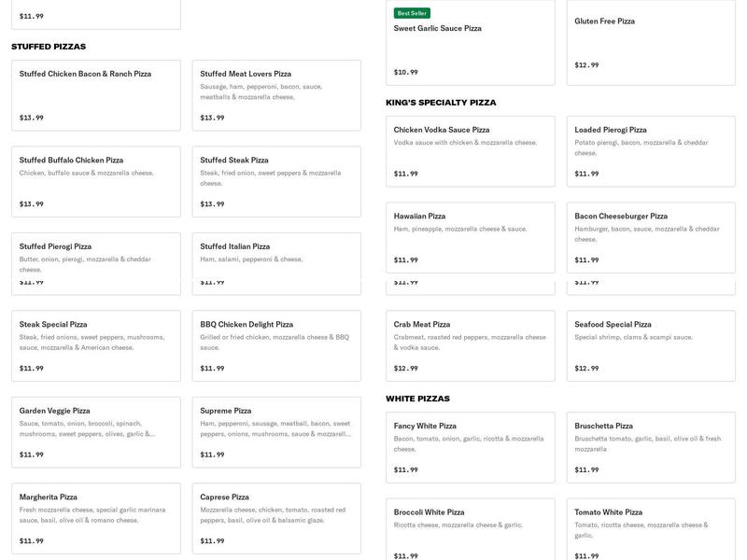This screenshot has height=560, width=747.
Task: Click the Bruschetta Pizza menu item
Action: click(x=650, y=446)
